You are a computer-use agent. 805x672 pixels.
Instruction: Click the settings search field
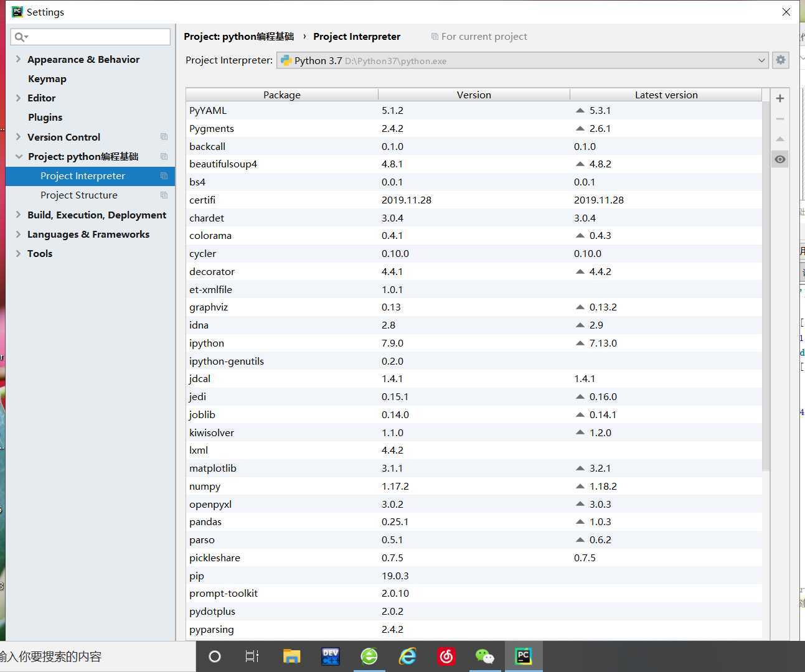(90, 37)
